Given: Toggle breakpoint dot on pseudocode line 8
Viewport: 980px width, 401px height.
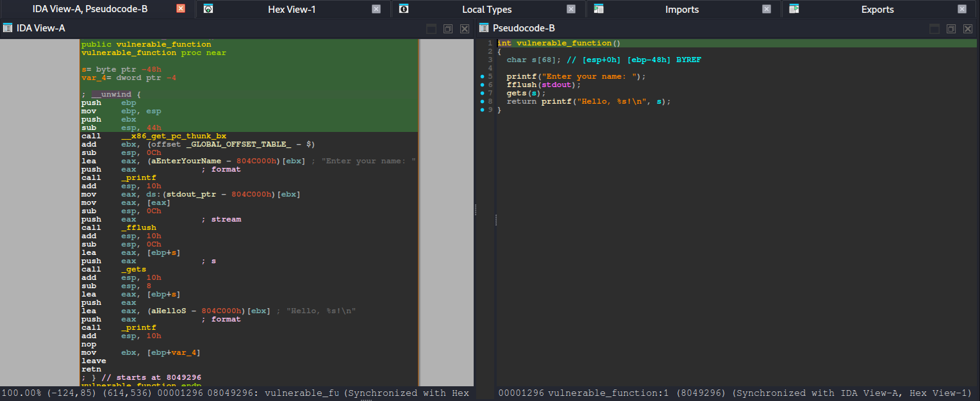Looking at the screenshot, I should coord(482,102).
